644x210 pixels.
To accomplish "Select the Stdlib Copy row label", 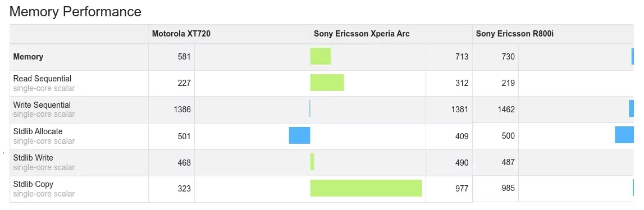I will (x=33, y=184).
